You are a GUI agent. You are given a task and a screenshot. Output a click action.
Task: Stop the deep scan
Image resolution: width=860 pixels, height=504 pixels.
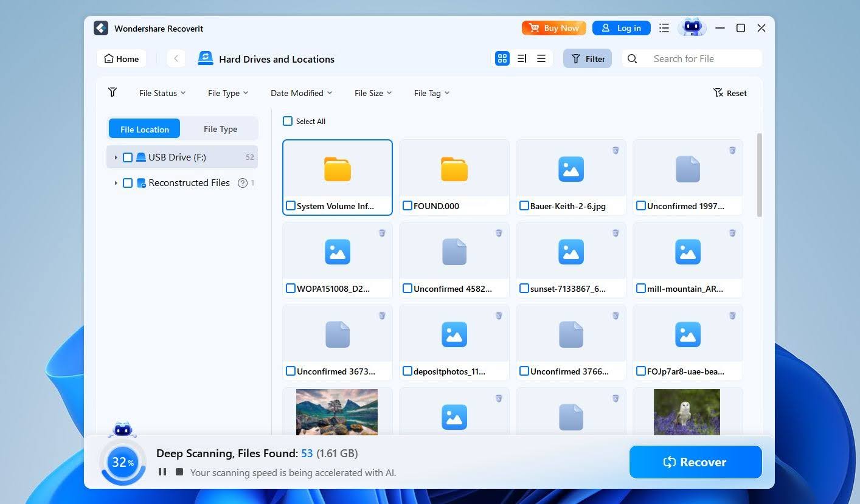tap(179, 472)
